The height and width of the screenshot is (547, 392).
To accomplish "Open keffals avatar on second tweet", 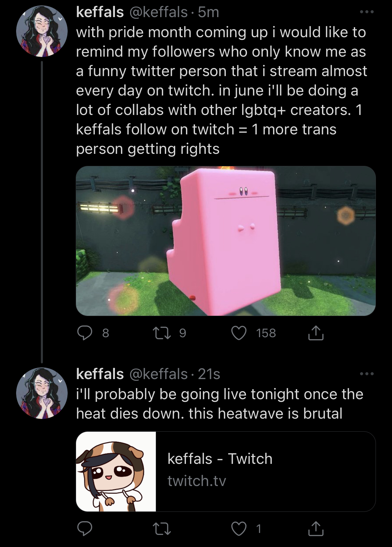I will pyautogui.click(x=42, y=393).
